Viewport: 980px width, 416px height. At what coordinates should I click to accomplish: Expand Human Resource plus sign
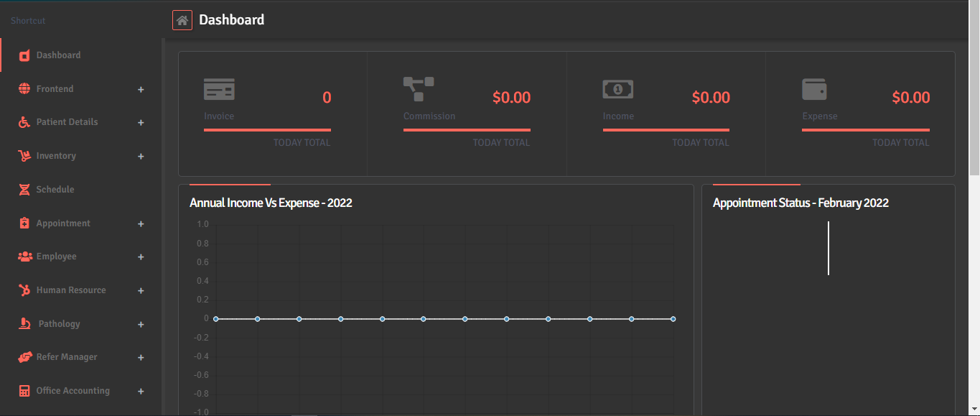click(x=141, y=291)
